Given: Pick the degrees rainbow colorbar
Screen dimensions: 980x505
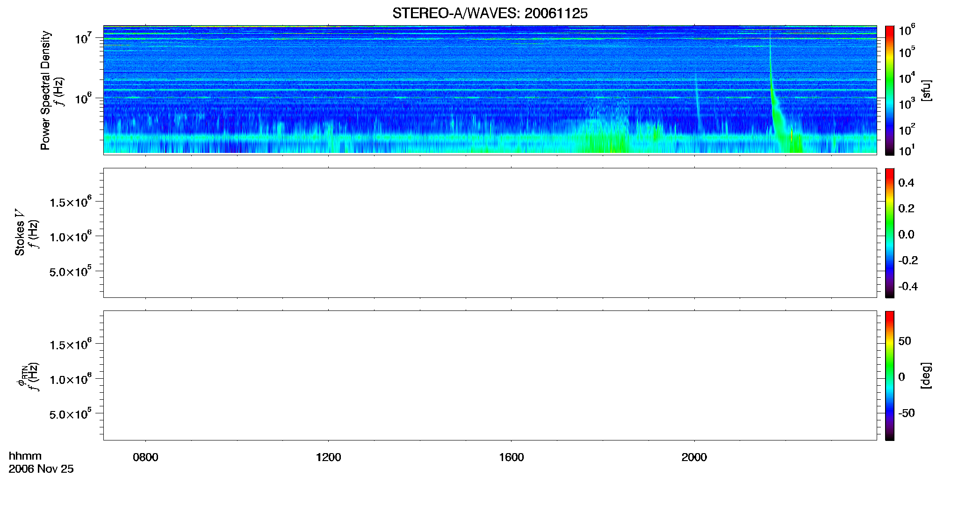Looking at the screenshot, I should click(x=890, y=375).
